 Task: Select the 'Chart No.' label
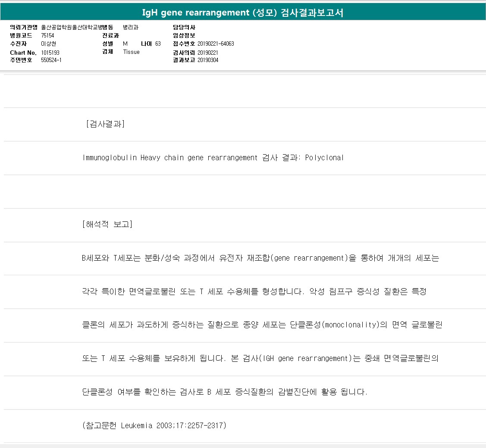[x=23, y=53]
